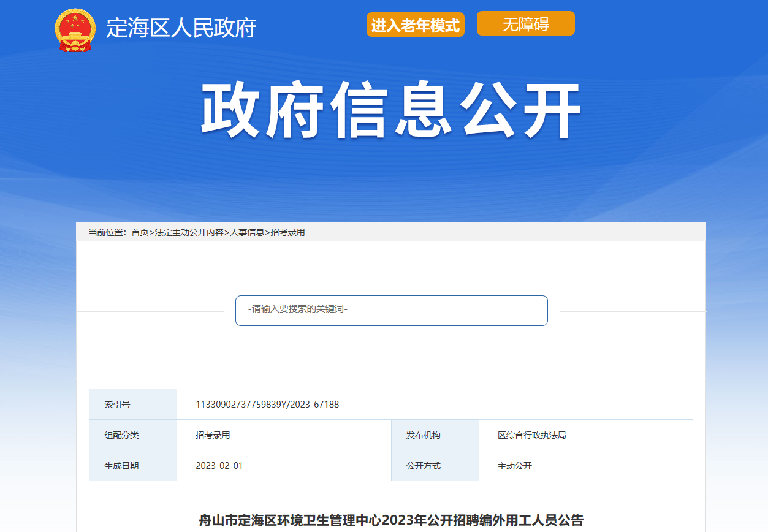
Task: Select index number 11330902737759839Y/2023-67188
Action: click(267, 405)
